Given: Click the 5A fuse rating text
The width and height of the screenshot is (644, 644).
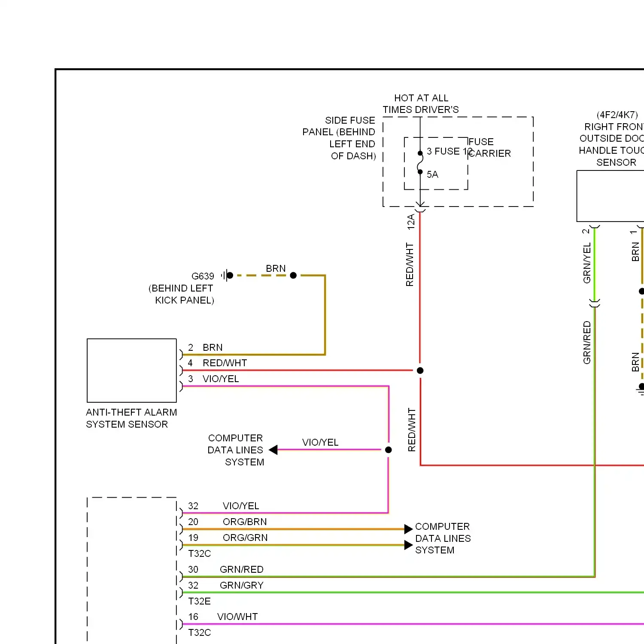Looking at the screenshot, I should click(x=432, y=174).
